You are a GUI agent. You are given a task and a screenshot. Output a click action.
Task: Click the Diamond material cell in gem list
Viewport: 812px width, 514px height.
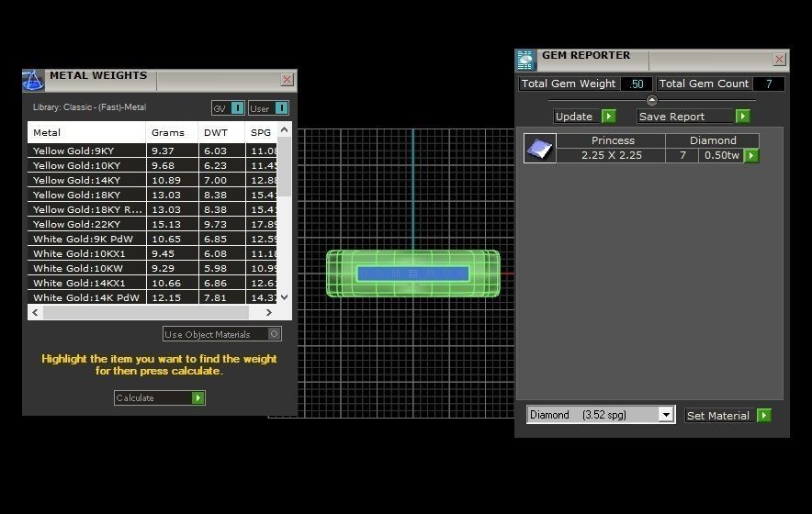[713, 140]
